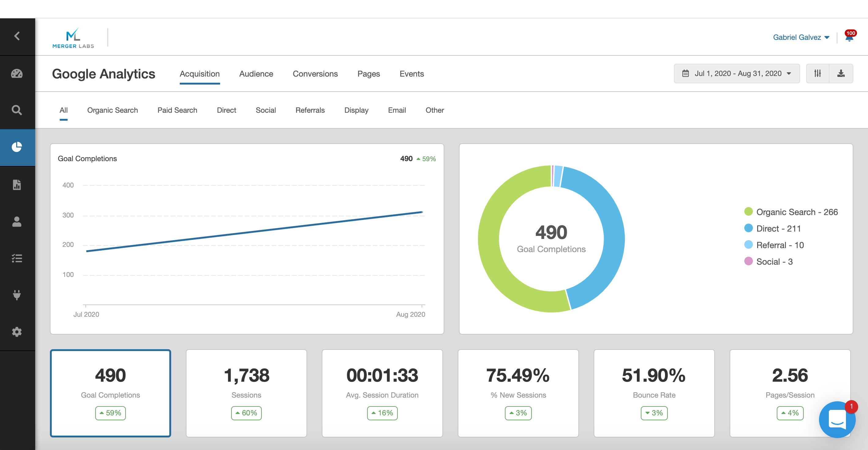Click the Organic Search green legend dot

[748, 211]
